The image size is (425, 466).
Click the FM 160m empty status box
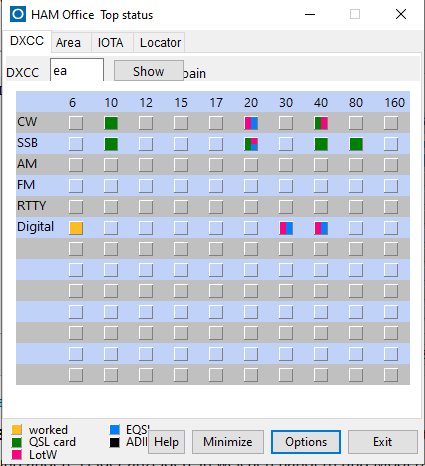coord(391,186)
